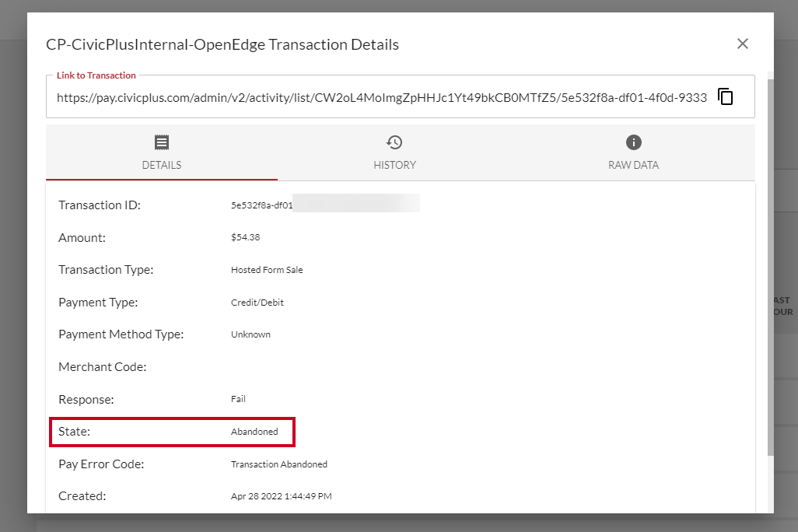Copy the transaction link to clipboard
Screen dimensions: 798x532
[x=725, y=96]
